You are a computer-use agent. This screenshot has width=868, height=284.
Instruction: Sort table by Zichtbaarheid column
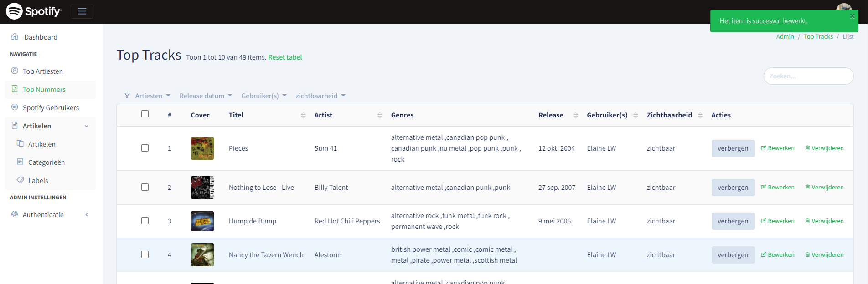tap(700, 116)
